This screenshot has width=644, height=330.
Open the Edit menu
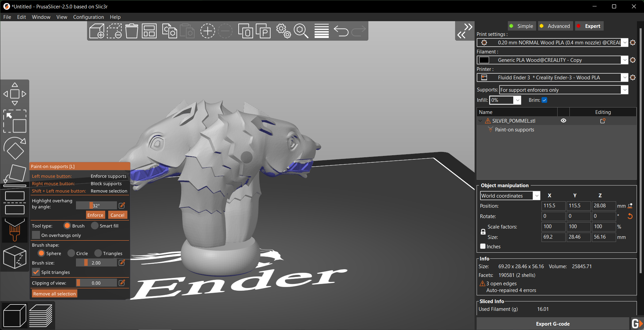22,17
